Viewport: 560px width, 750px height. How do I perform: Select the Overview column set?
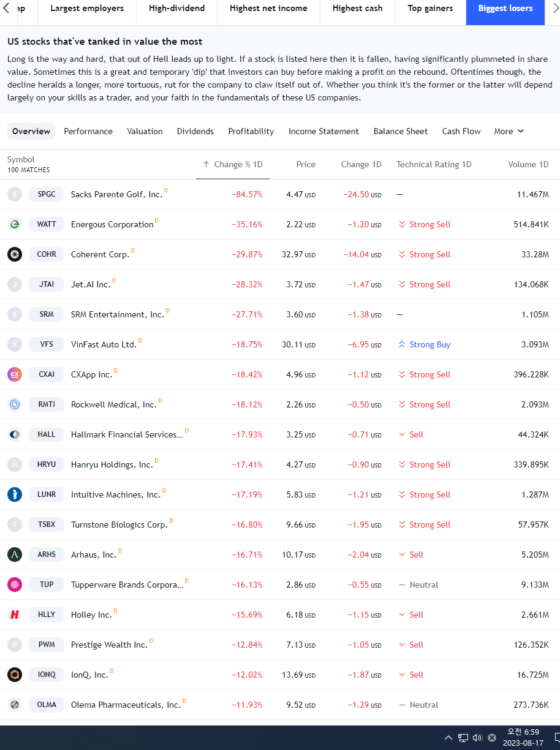[31, 131]
